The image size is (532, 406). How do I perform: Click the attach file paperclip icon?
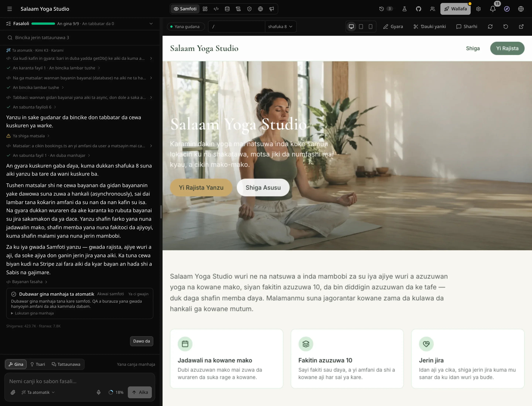(x=13, y=392)
